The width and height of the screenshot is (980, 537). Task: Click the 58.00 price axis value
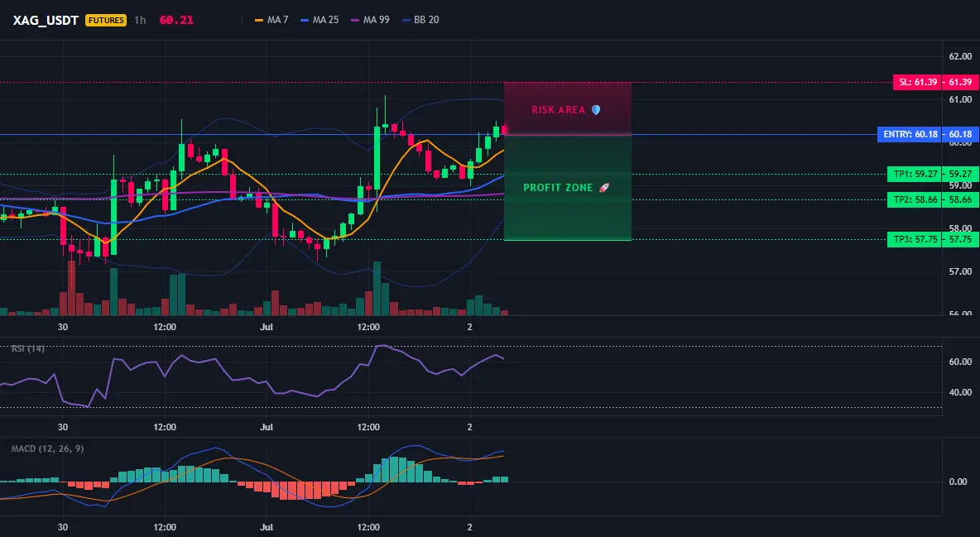(x=960, y=229)
